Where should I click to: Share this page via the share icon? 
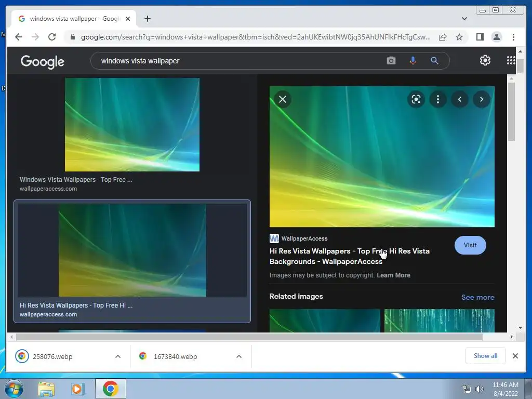pyautogui.click(x=443, y=37)
